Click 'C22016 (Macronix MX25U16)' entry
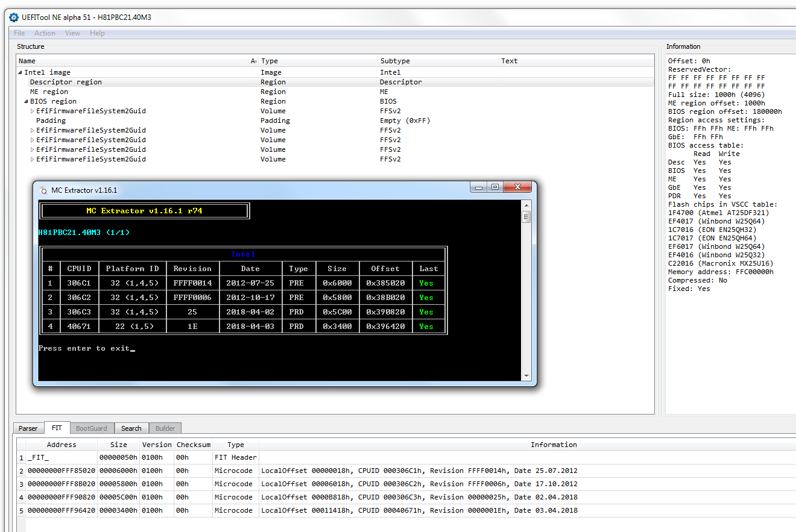This screenshot has width=796, height=532. pyautogui.click(x=721, y=263)
